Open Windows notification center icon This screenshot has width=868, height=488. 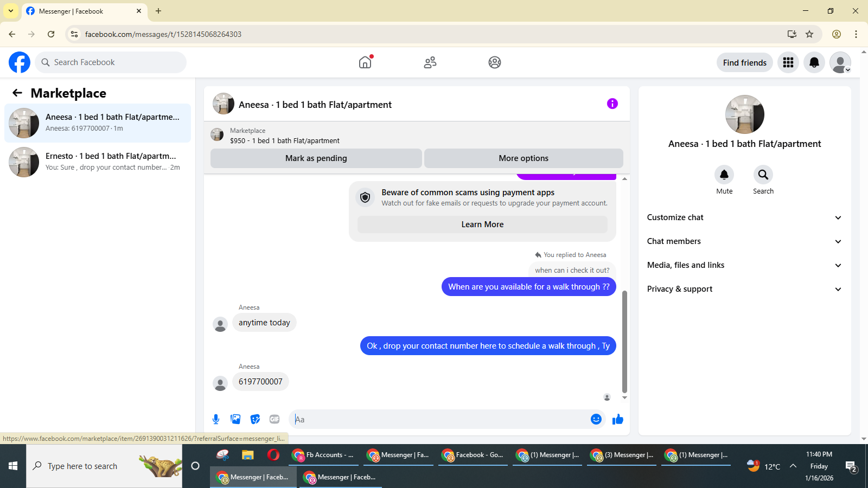[851, 466]
